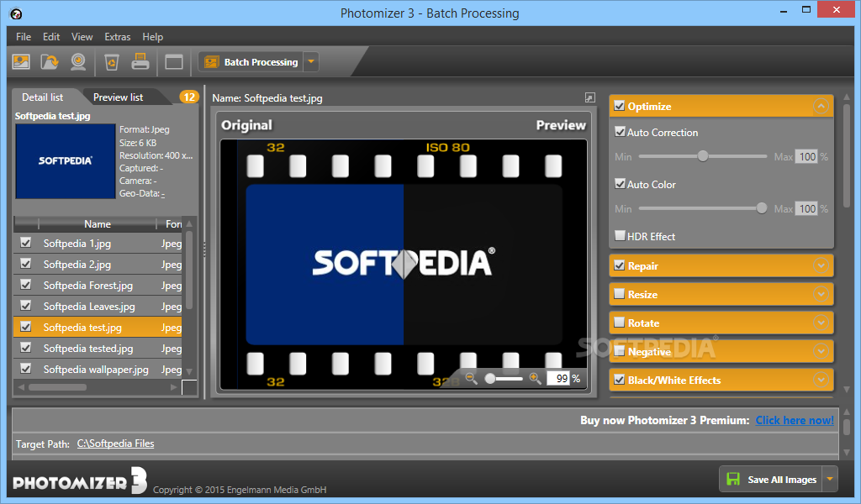Image resolution: width=861 pixels, height=504 pixels.
Task: Open the View menu
Action: (82, 37)
